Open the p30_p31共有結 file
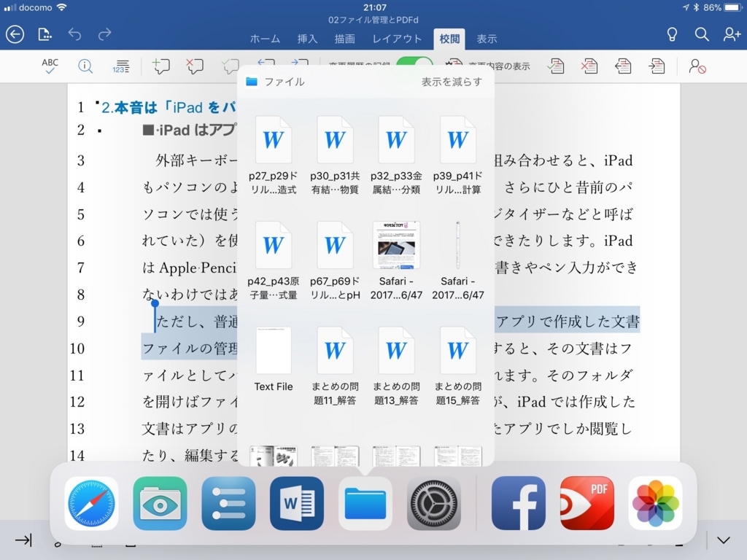Screen dimensions: 747x560 tap(335, 155)
